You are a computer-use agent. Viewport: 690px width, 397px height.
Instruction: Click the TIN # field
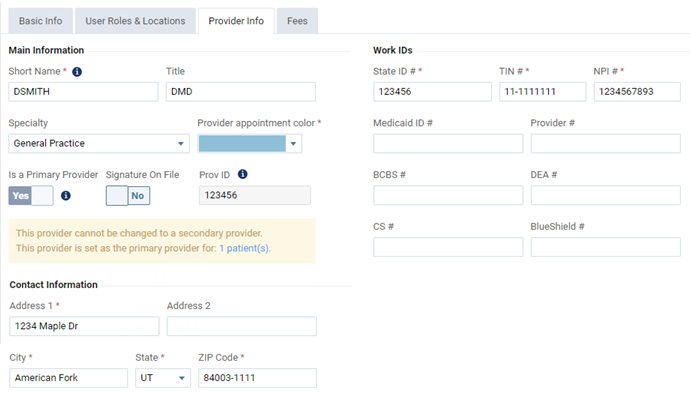point(542,92)
